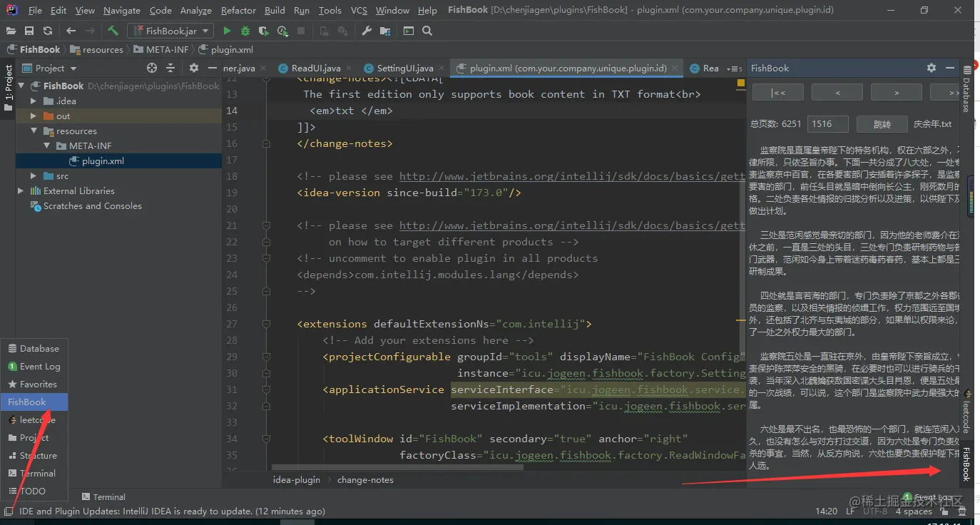Expand the .idea folder arrow
980x525 pixels.
click(34, 101)
